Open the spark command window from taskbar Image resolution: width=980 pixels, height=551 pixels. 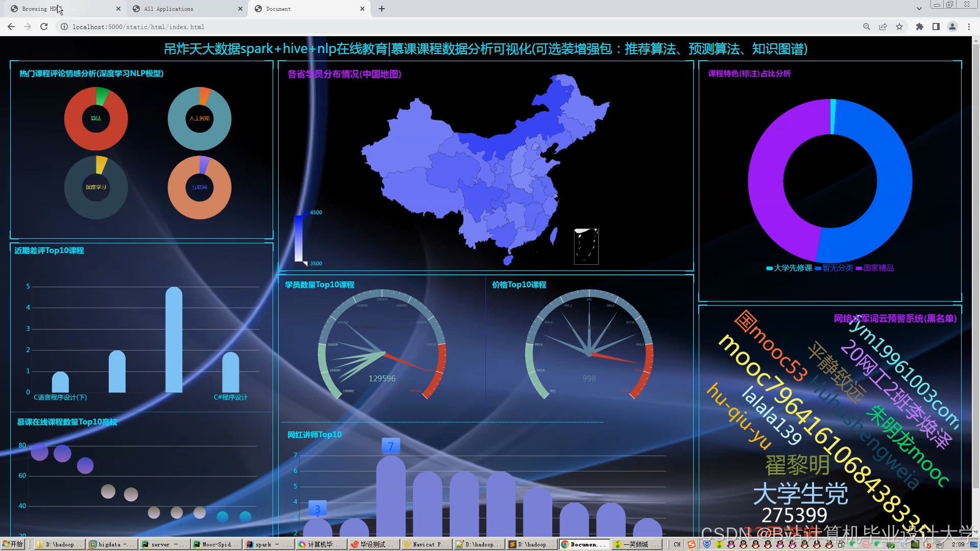point(268,544)
